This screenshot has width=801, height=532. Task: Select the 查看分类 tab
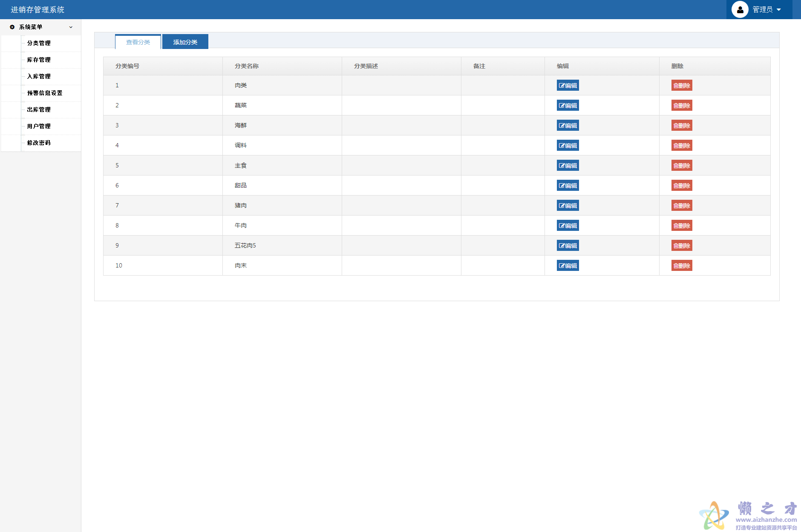pyautogui.click(x=138, y=42)
